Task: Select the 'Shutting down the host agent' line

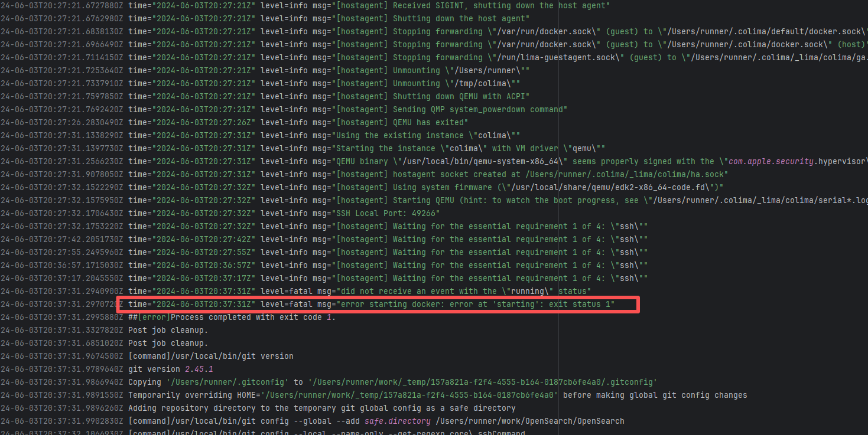Action: click(461, 18)
